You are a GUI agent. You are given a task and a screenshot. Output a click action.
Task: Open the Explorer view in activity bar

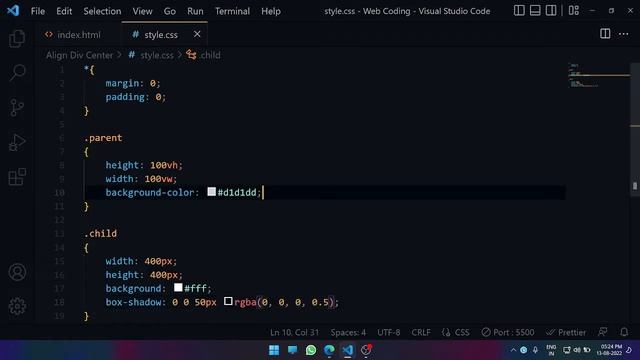17,38
